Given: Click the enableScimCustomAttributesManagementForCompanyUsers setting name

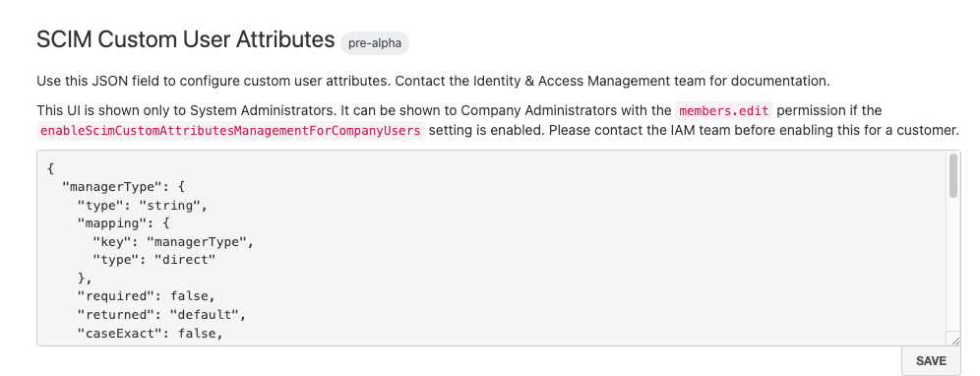Looking at the screenshot, I should [230, 131].
